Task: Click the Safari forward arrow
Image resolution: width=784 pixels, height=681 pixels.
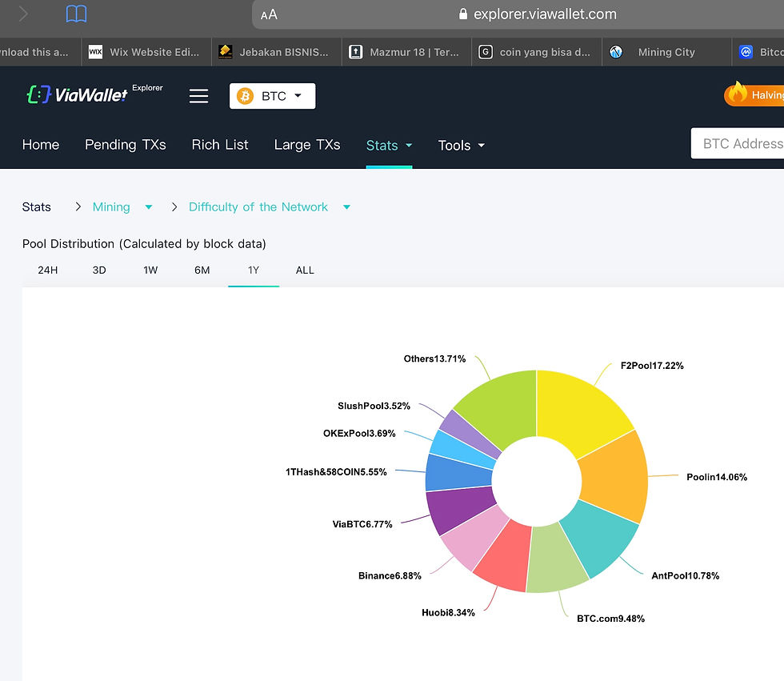Action: [x=23, y=14]
